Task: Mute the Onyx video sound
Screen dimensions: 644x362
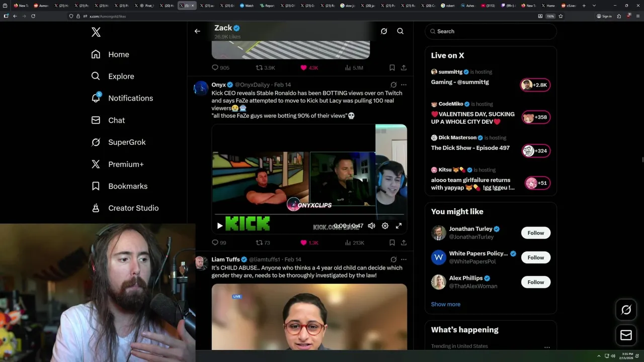Action: click(x=371, y=226)
